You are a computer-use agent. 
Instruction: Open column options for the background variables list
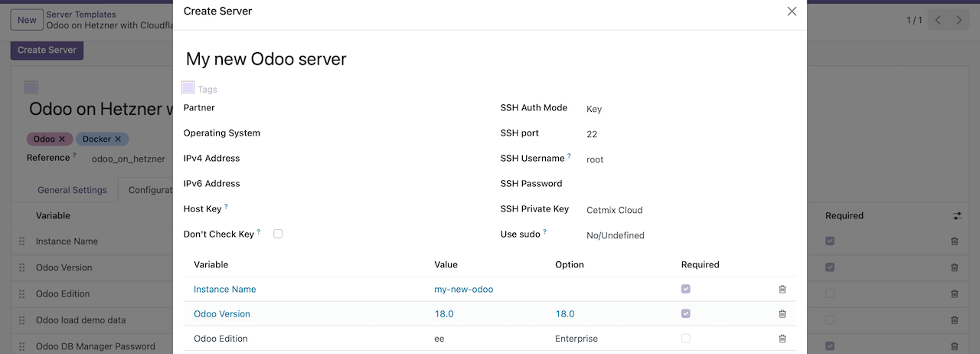(x=957, y=216)
